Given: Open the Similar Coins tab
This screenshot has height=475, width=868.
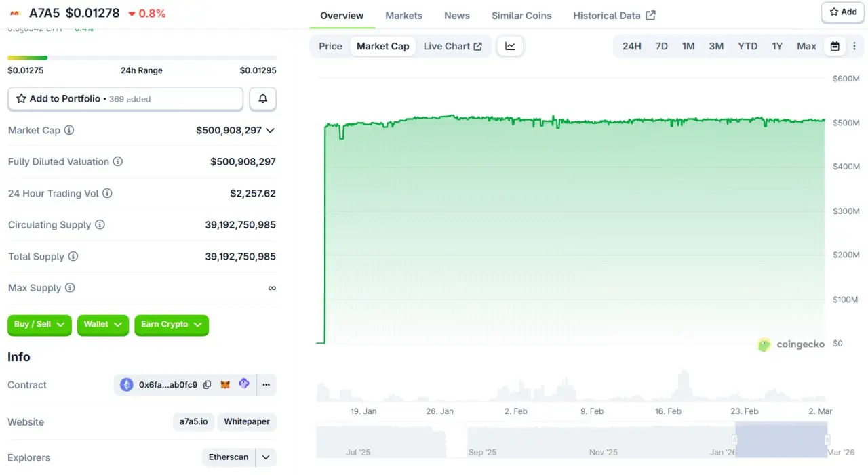Looking at the screenshot, I should pos(521,15).
